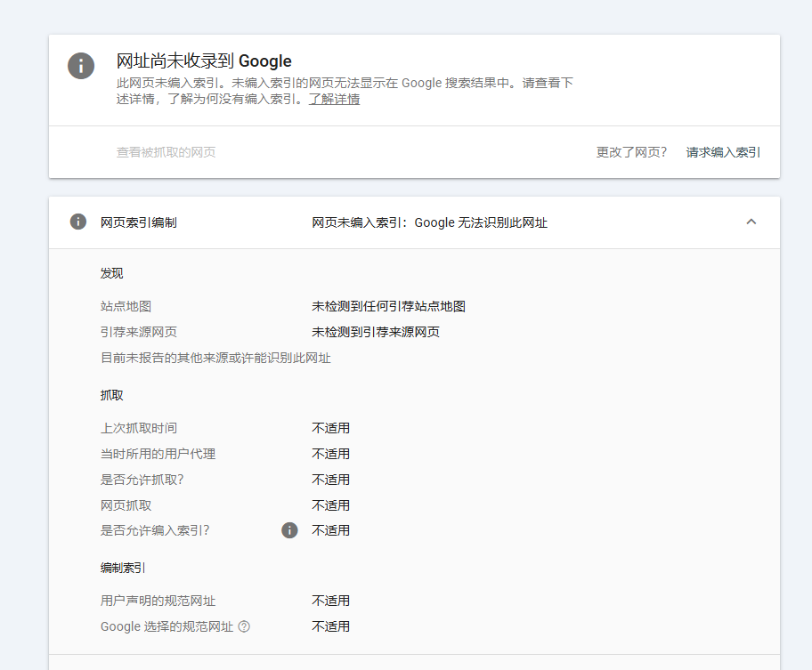Click the 不适用 value for 是否允许抓取?
Viewport: 812px width, 670px height.
pyautogui.click(x=330, y=480)
